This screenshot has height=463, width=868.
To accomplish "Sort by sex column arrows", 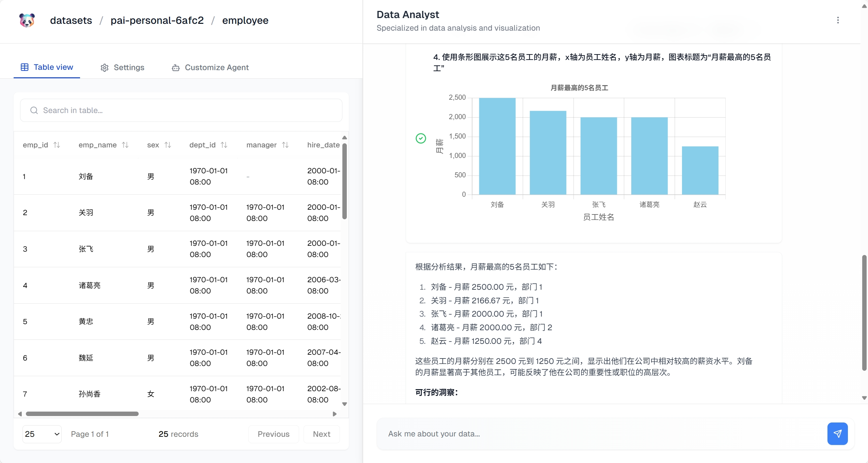I will click(168, 145).
